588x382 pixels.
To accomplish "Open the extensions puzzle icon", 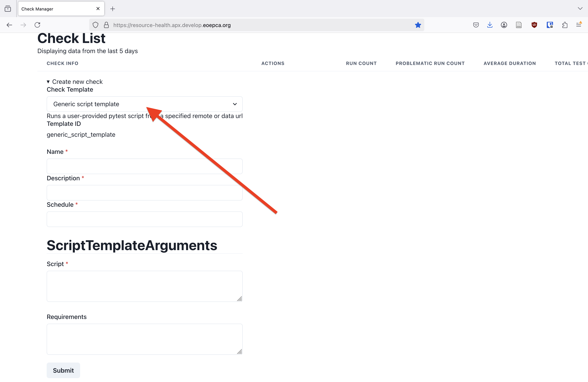I will tap(564, 25).
